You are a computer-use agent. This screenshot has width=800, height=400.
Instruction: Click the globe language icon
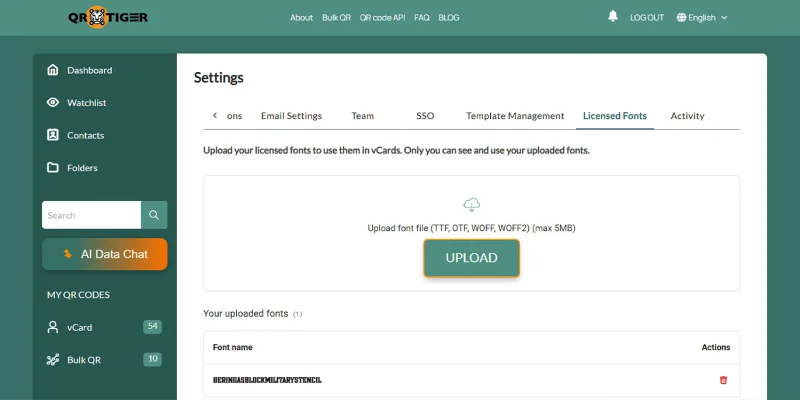click(x=681, y=17)
